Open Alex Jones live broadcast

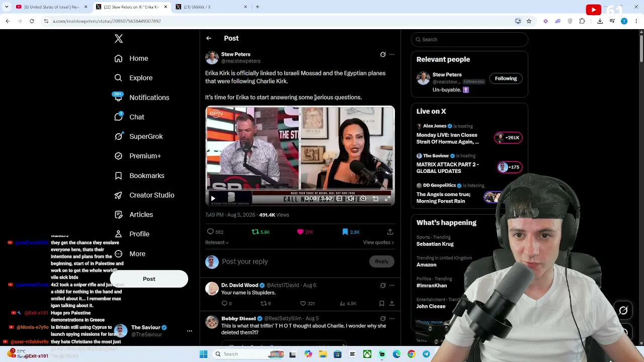[x=469, y=134]
